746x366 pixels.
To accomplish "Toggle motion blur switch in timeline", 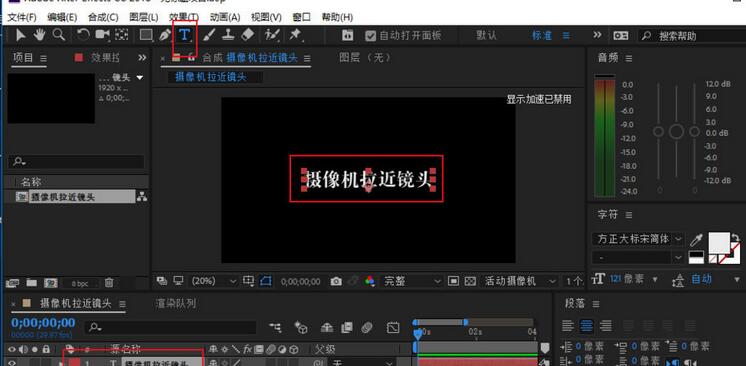I will click(366, 327).
